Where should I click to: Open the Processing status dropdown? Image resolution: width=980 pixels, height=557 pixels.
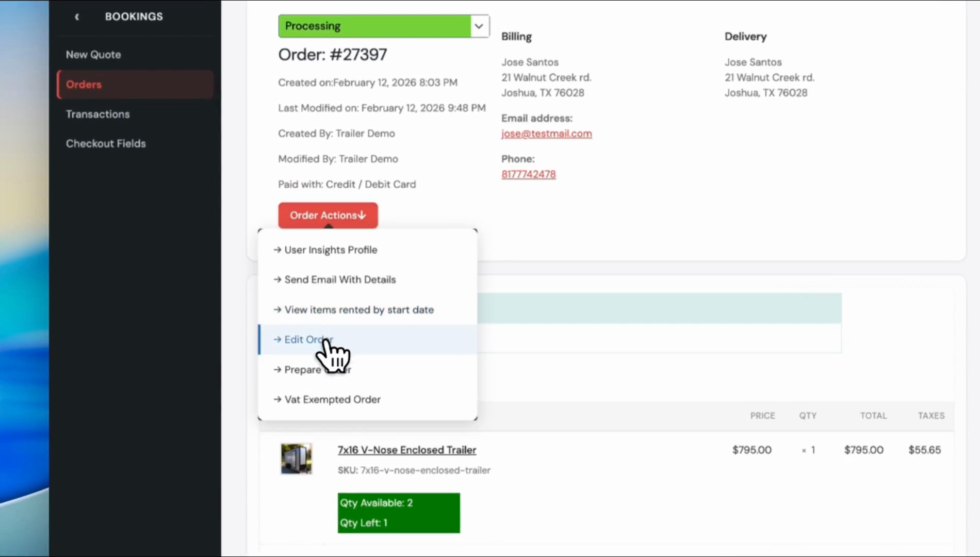374,26
